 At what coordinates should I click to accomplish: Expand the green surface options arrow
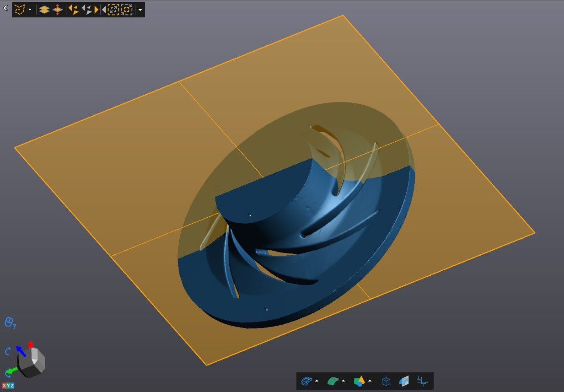coord(343,381)
